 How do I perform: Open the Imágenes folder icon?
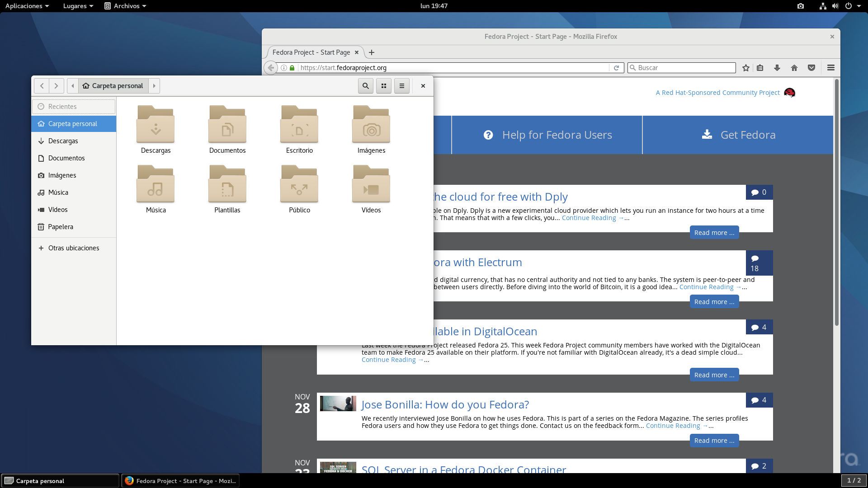click(x=371, y=124)
